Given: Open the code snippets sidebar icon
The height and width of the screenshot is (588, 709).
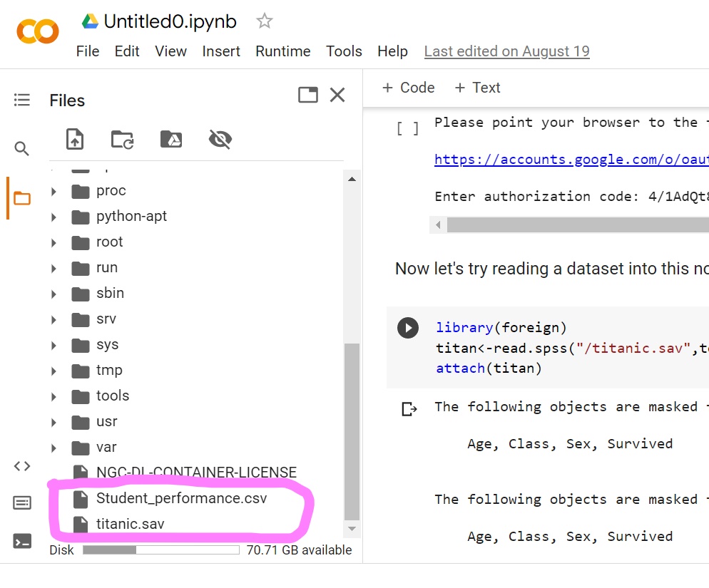Looking at the screenshot, I should coord(22,466).
